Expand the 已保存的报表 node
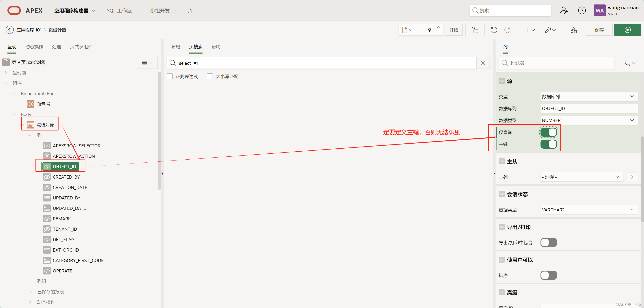 30,291
